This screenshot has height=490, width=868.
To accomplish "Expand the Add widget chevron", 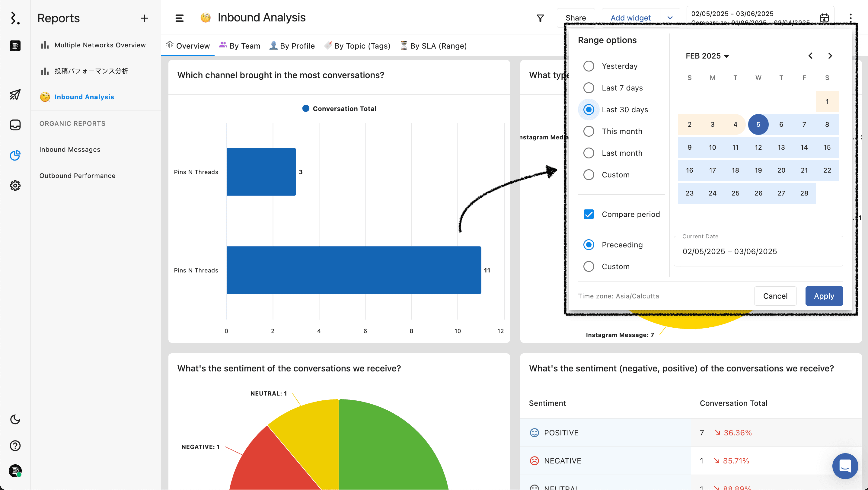I will (x=670, y=18).
